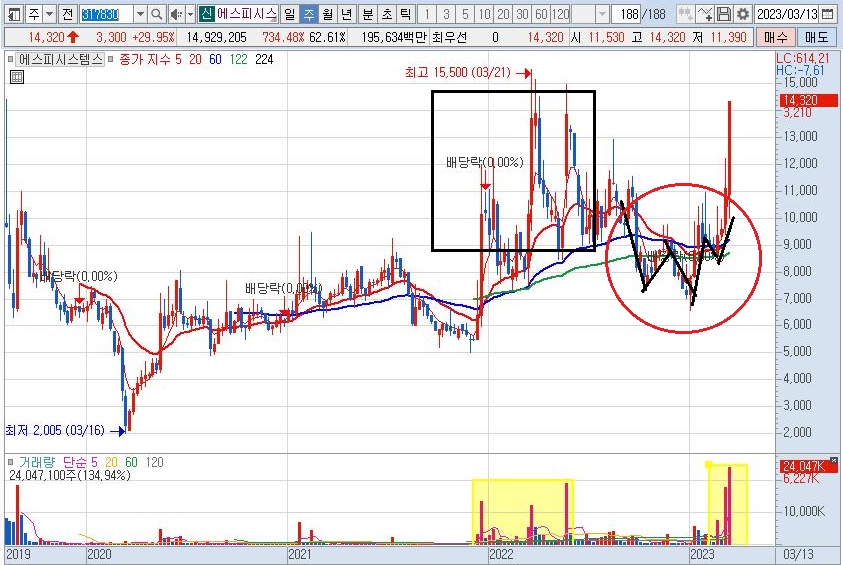This screenshot has width=843, height=565.
Task: Click the floppy disk save chart icon
Action: tap(724, 14)
